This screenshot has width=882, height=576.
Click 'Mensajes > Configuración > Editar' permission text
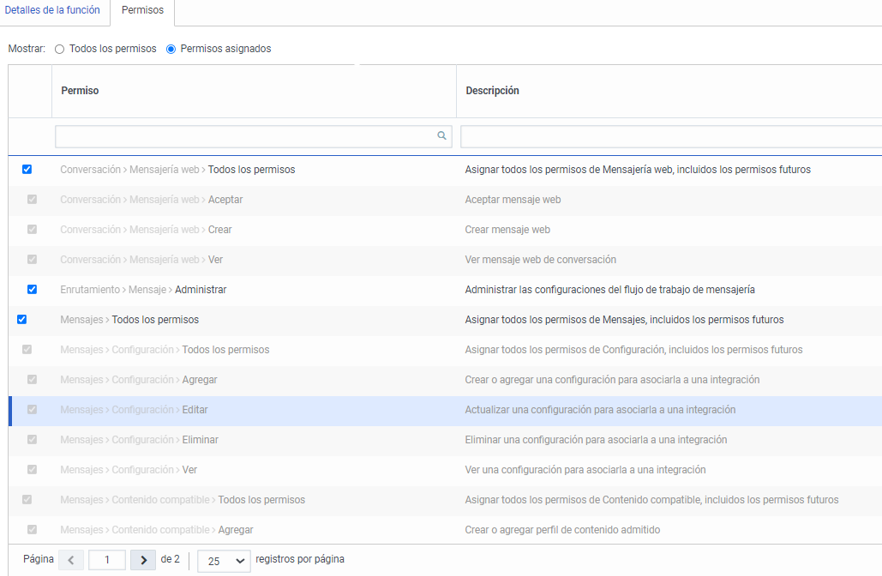click(x=134, y=410)
